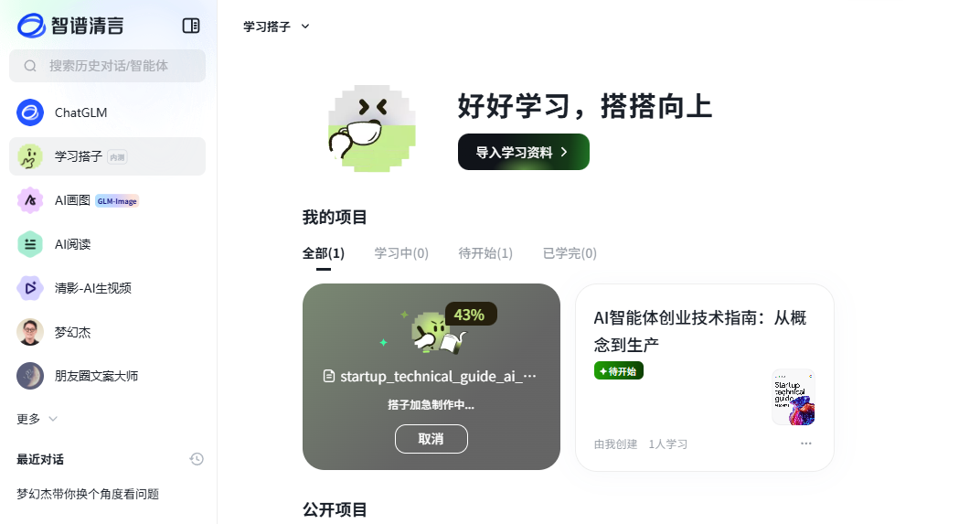
Task: View chat history via the clock icon
Action: coord(197,459)
